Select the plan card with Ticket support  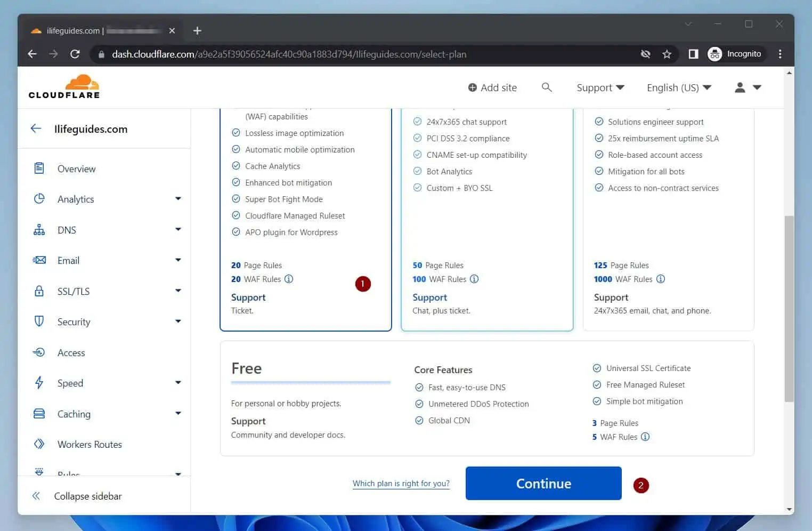[x=306, y=220]
